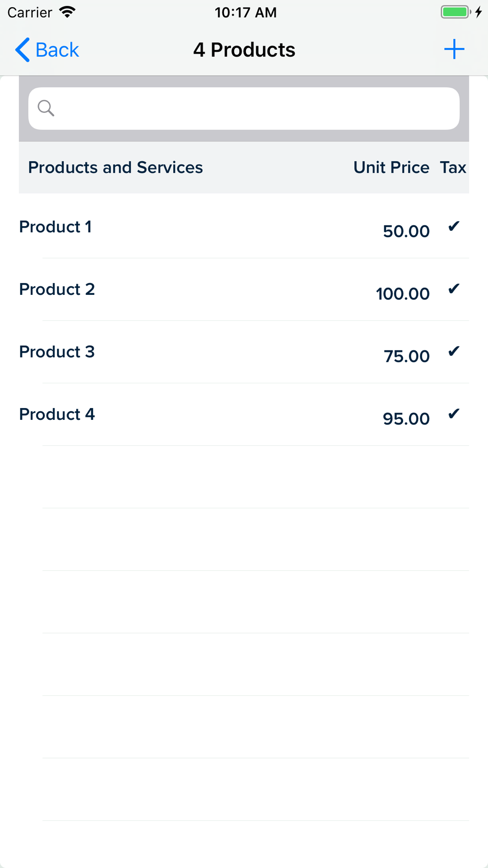Tap the 4 Products title
Screen dimensions: 488x868
244,50
